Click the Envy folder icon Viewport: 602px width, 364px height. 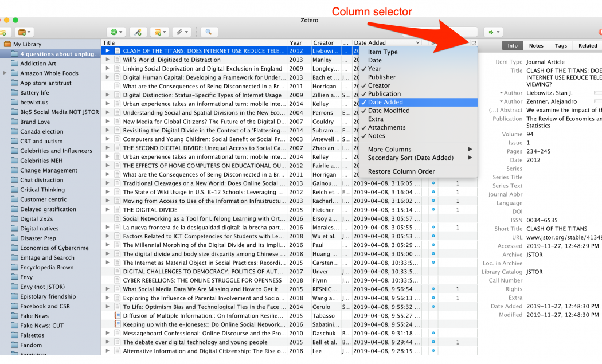point(14,277)
